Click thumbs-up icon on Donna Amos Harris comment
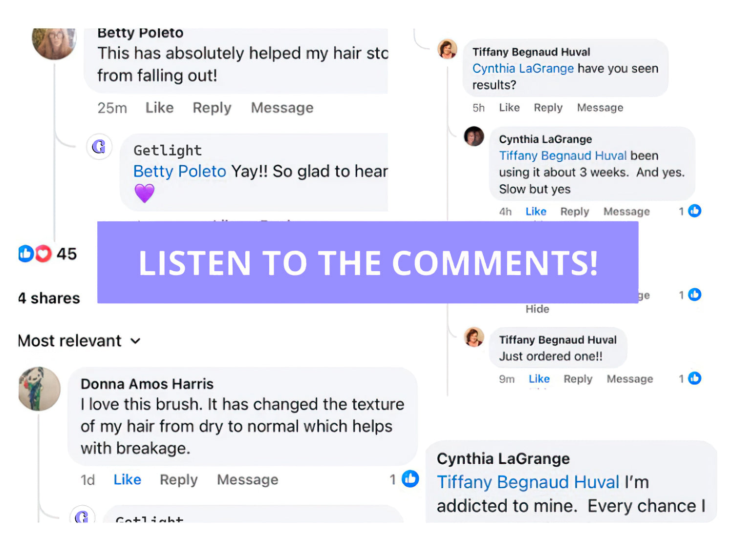Viewport: 733px width, 560px height. coord(410,479)
